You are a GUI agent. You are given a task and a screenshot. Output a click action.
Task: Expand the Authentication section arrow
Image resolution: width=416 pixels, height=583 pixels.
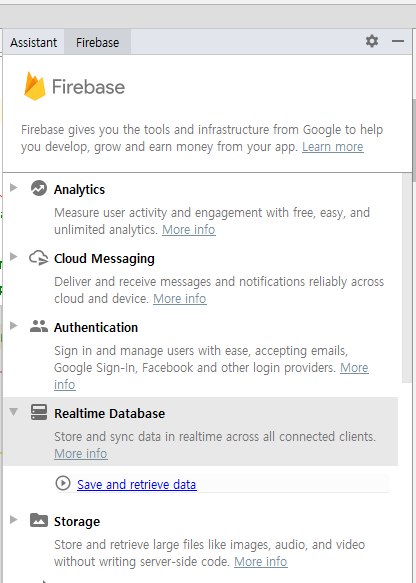pos(14,326)
